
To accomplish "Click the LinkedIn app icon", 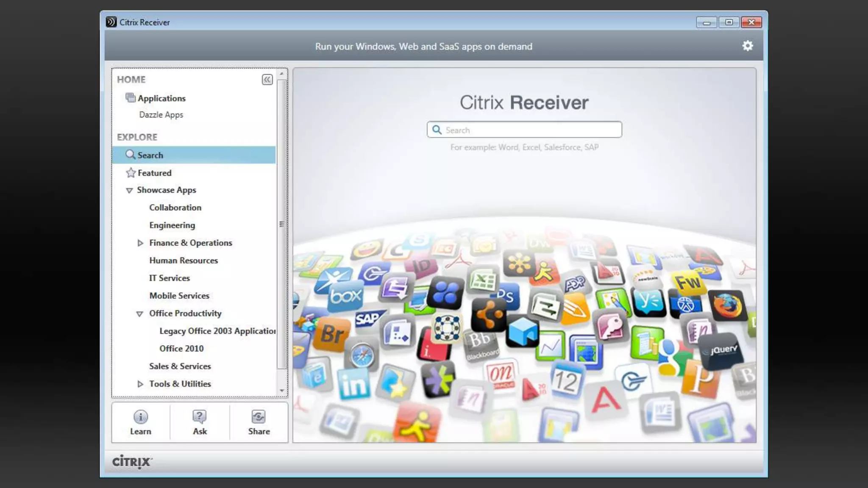I will tap(353, 385).
